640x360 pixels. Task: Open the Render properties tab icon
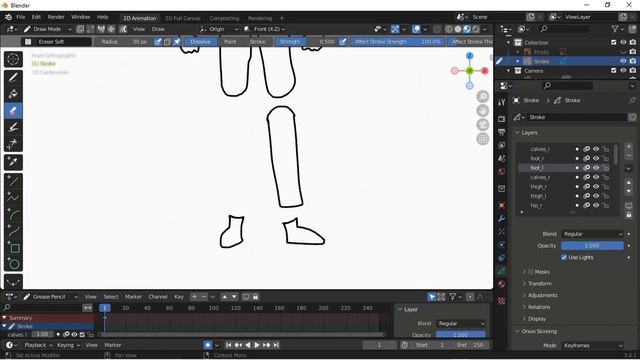(x=502, y=119)
